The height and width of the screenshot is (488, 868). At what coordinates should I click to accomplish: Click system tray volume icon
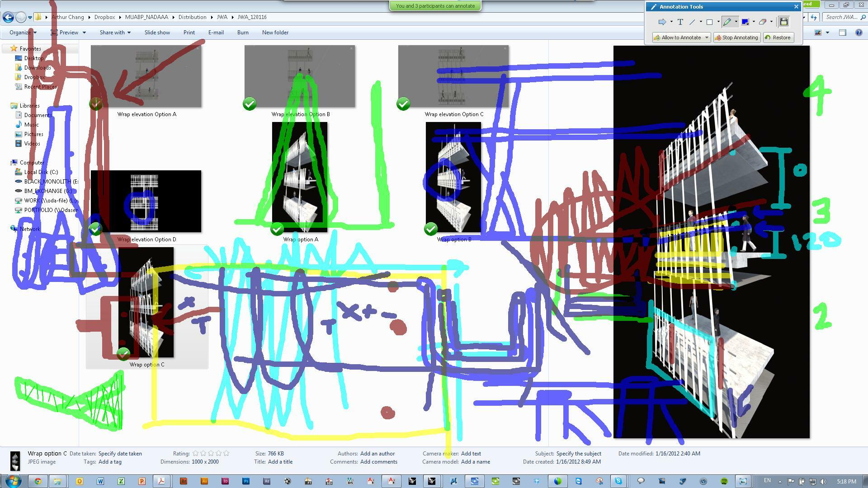823,481
